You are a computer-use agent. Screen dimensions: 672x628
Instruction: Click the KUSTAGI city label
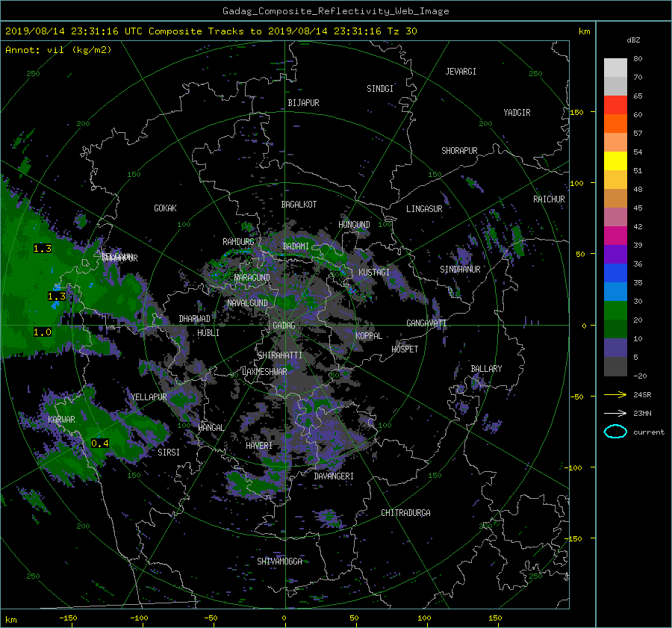tap(374, 273)
